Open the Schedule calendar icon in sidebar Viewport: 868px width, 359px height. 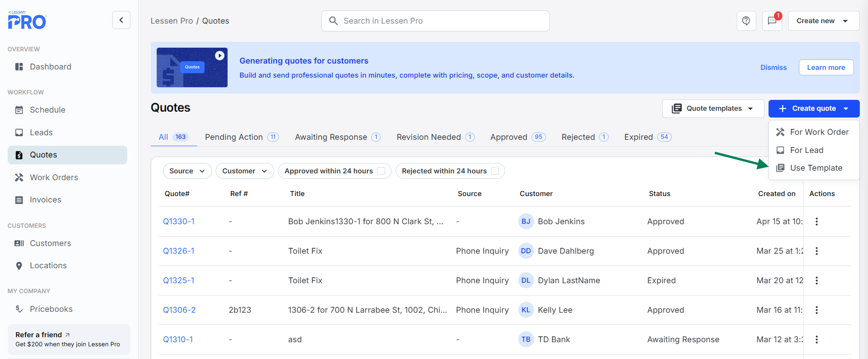19,110
